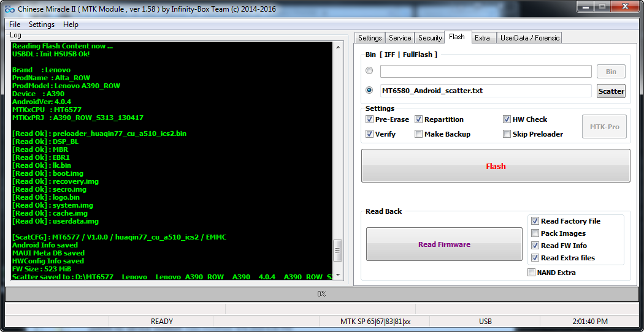644x332 pixels.
Task: Click the USB status bar entry
Action: pos(485,322)
